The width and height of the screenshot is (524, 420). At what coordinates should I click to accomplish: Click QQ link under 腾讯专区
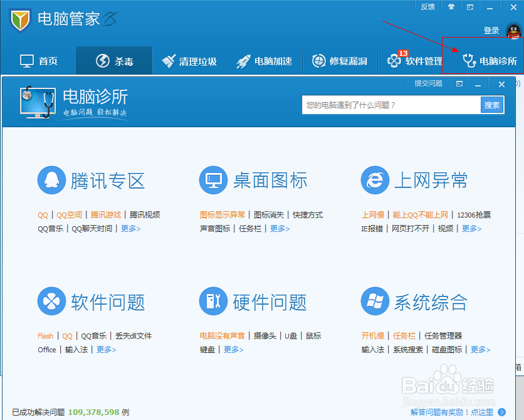pyautogui.click(x=43, y=215)
